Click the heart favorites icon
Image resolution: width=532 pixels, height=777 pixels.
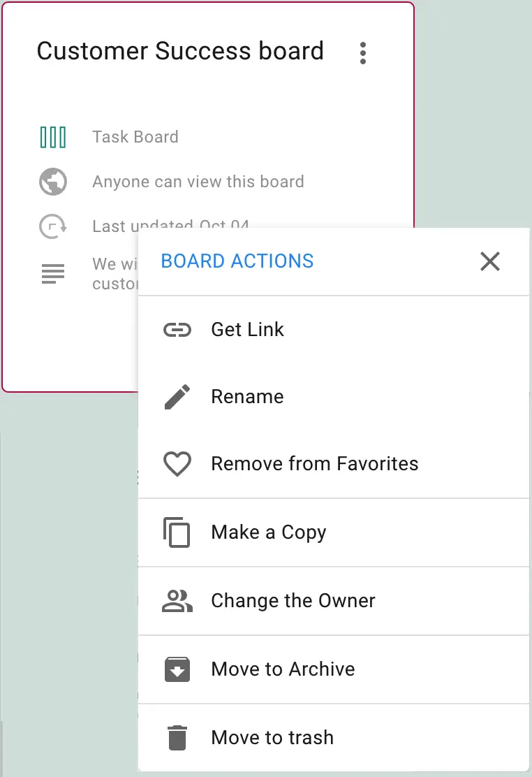[x=177, y=464]
